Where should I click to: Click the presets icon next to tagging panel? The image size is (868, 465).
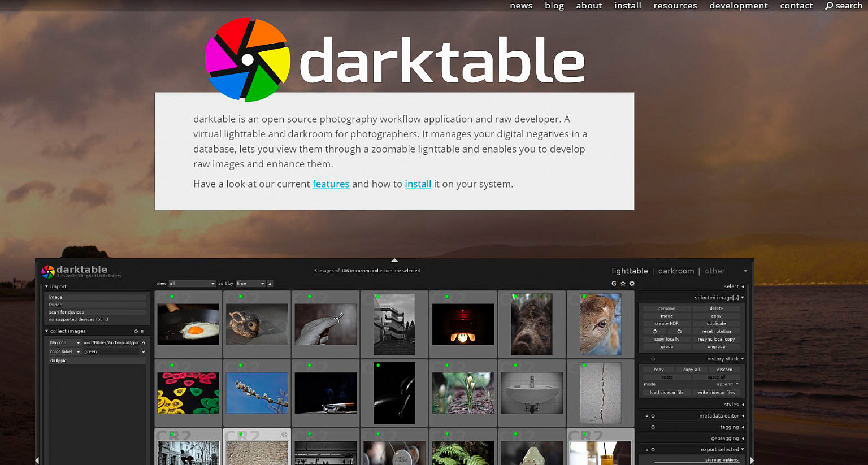[652, 427]
